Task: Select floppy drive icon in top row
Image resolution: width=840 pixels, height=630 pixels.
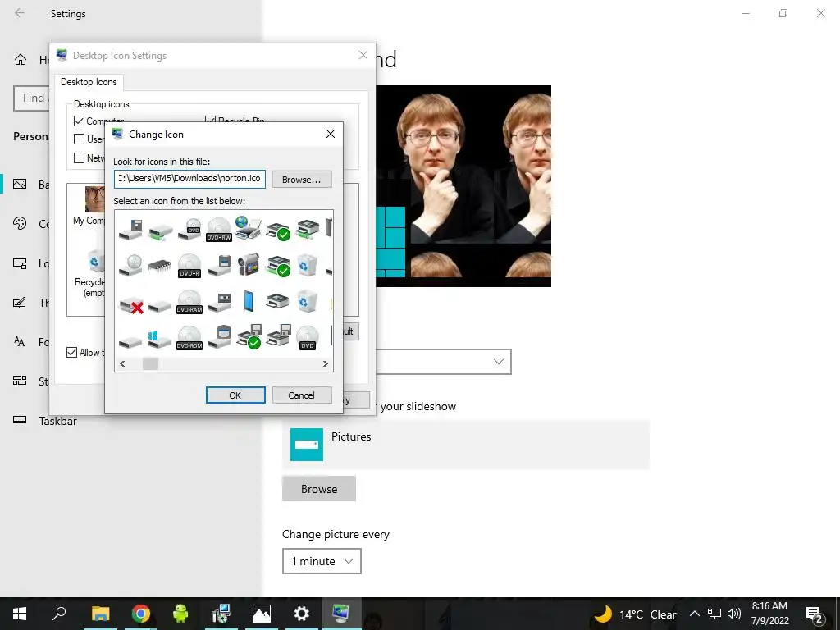Action: click(130, 230)
